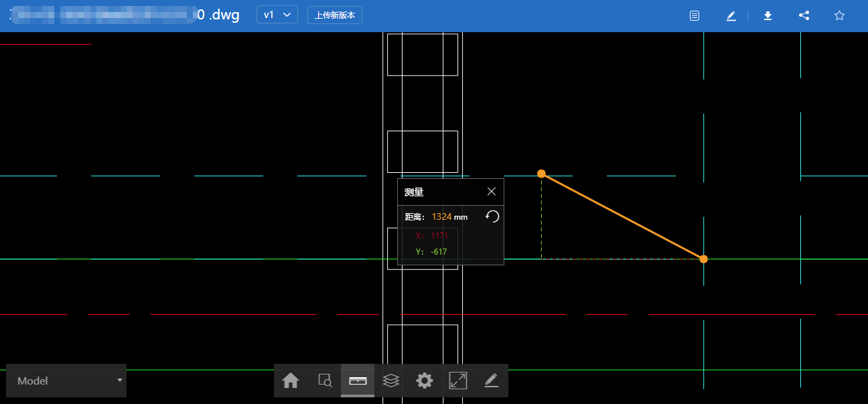Screen dimensions: 868x404
Task: Open the Model layout dropdown
Action: [66, 381]
